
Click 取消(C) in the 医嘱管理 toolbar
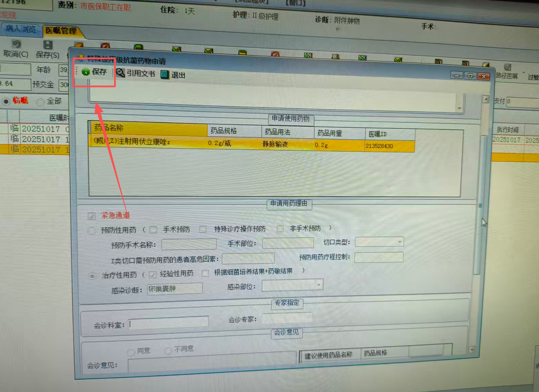click(16, 49)
